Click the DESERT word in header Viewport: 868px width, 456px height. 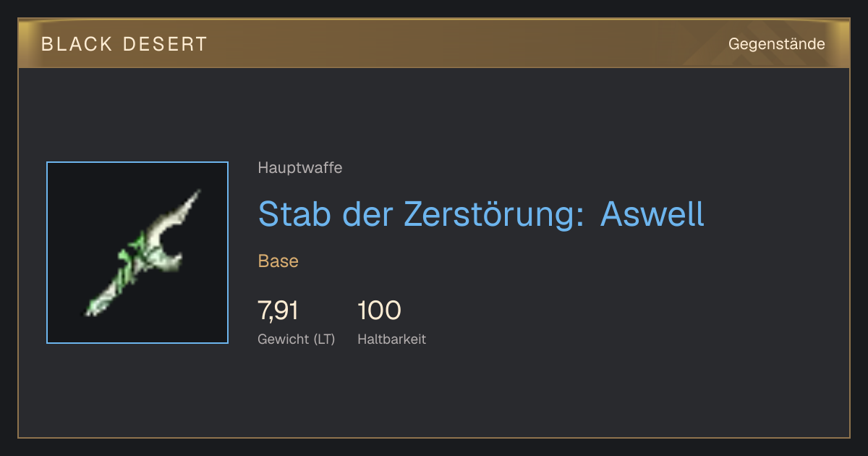[x=165, y=44]
